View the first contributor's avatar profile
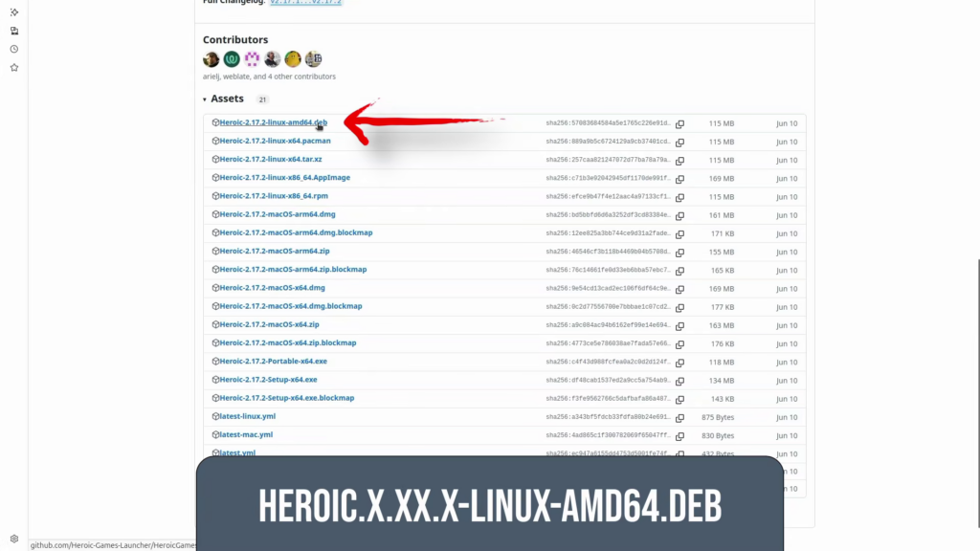This screenshot has width=980, height=551. (x=212, y=59)
